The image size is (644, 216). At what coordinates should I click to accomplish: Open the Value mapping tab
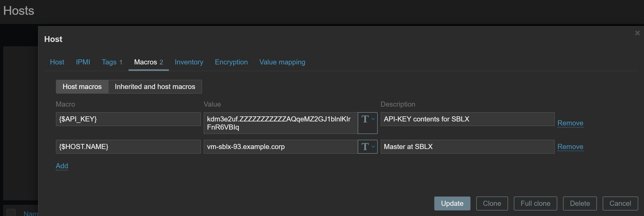[x=282, y=62]
